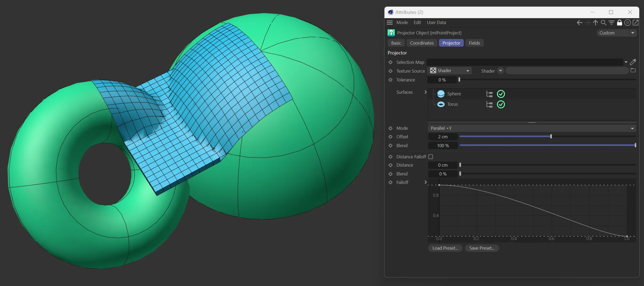
Task: Open the Texture Source Shader dropdown
Action: point(450,71)
